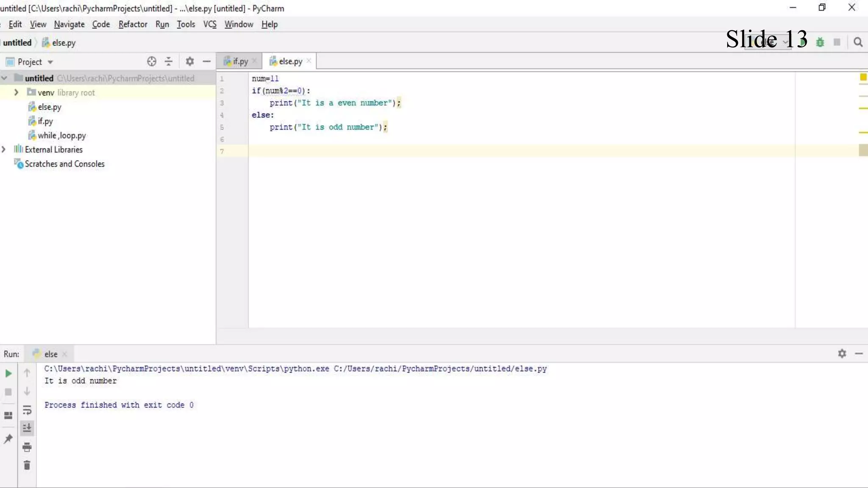Switch to the if.py editor tab
Image resolution: width=868 pixels, height=488 pixels.
pos(240,61)
